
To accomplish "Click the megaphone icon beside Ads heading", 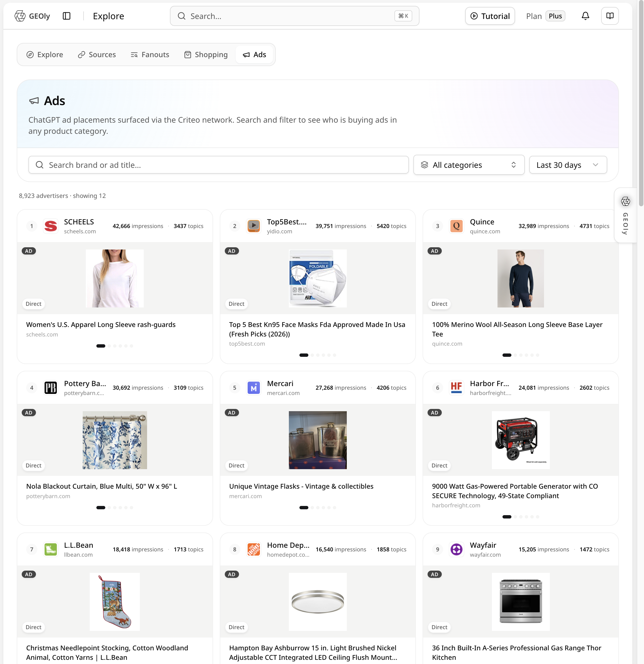I will (34, 101).
